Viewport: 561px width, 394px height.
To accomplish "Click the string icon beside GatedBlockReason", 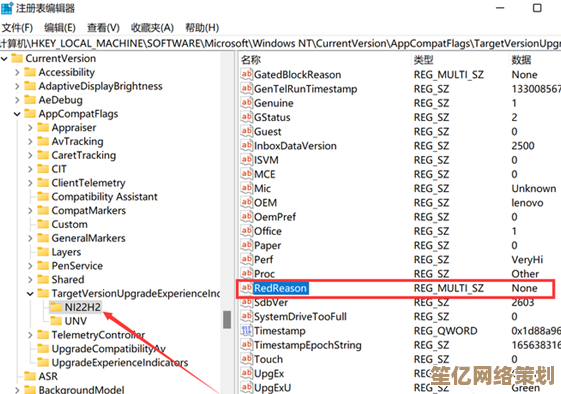I will pyautogui.click(x=247, y=74).
